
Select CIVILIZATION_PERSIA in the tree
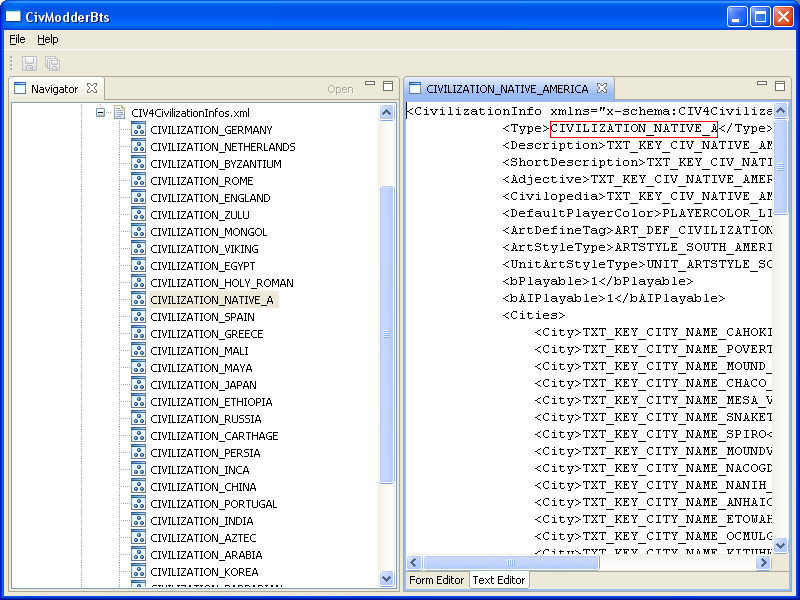[x=205, y=453]
